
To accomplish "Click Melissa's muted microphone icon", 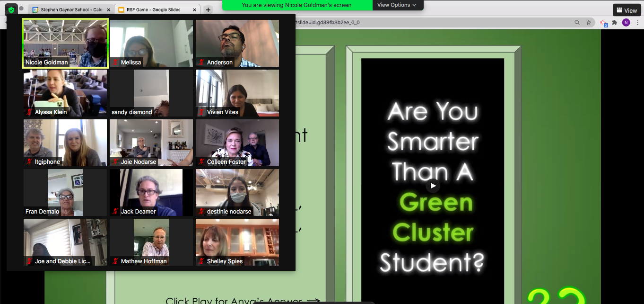I will (x=115, y=63).
